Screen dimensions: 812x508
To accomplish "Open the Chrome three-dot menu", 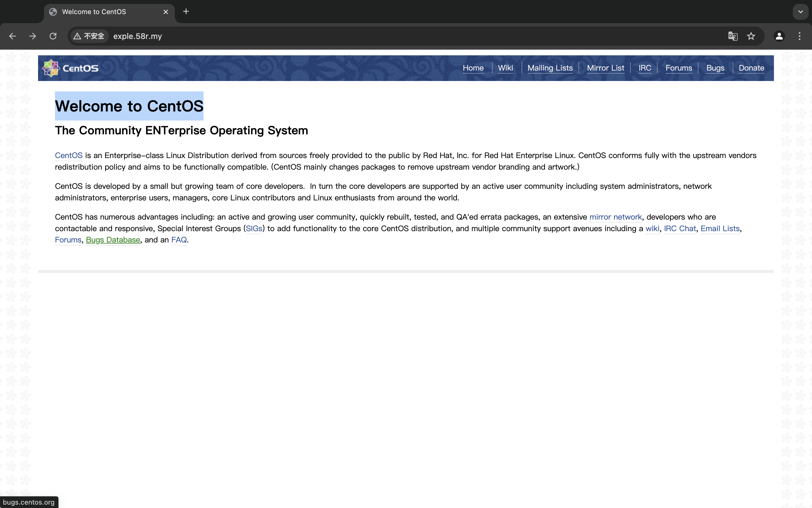I will pyautogui.click(x=800, y=36).
